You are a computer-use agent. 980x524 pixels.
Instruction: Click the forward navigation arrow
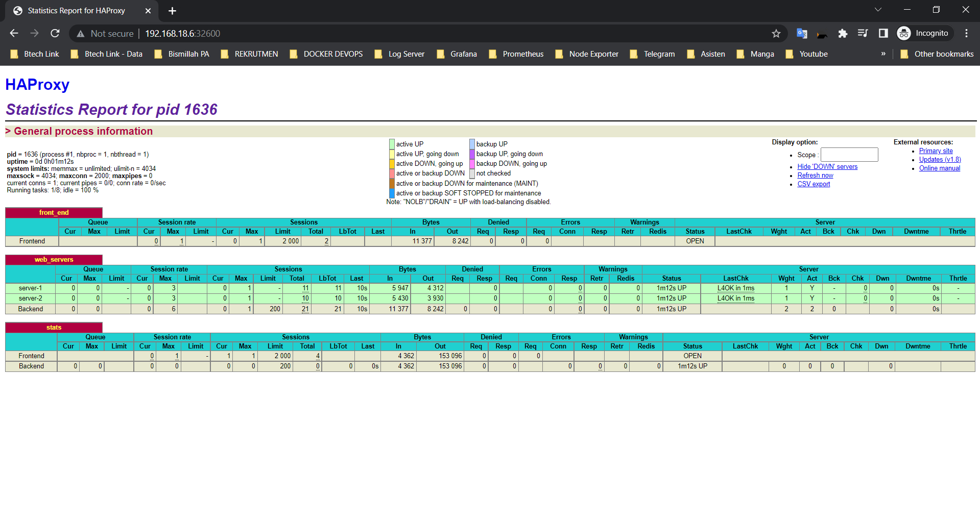pyautogui.click(x=34, y=33)
